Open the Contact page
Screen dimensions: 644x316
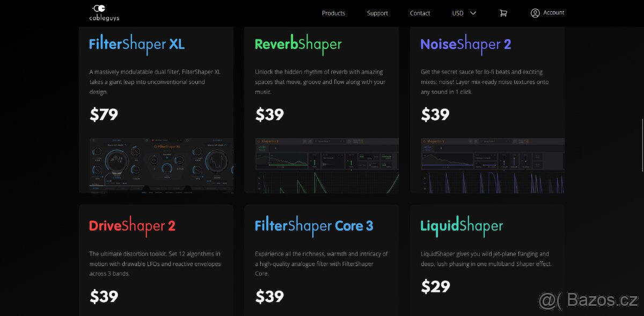420,13
